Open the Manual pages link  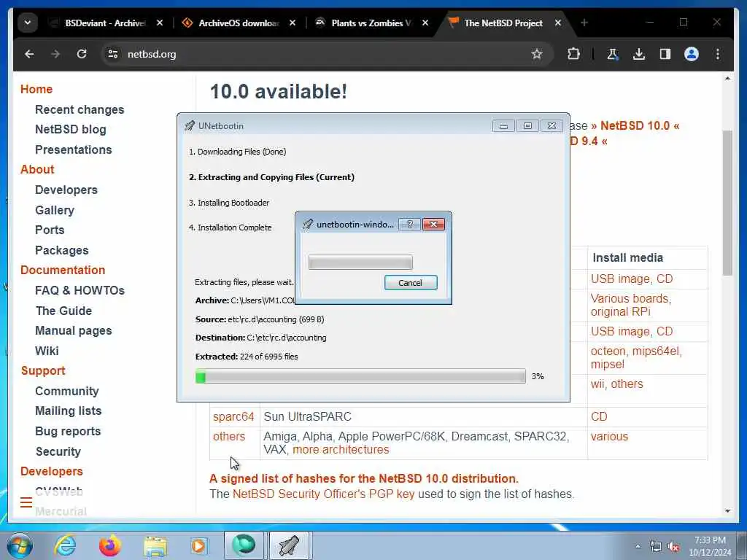[x=74, y=330]
